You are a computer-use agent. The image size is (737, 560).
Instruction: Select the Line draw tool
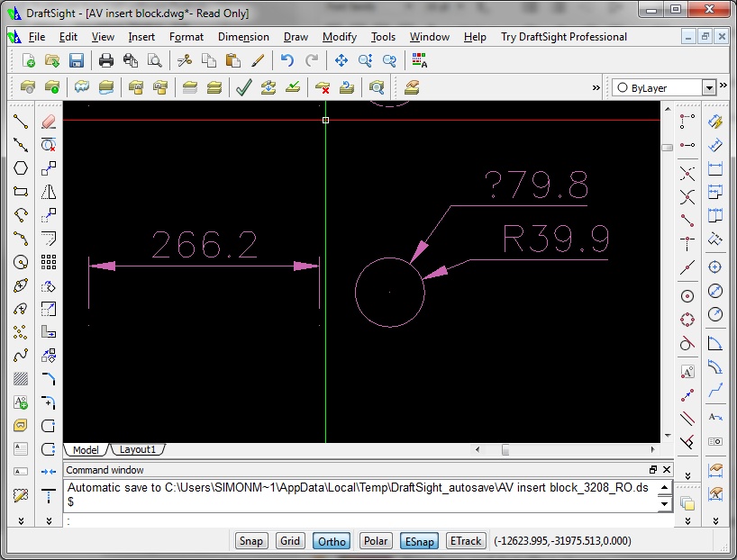(21, 122)
